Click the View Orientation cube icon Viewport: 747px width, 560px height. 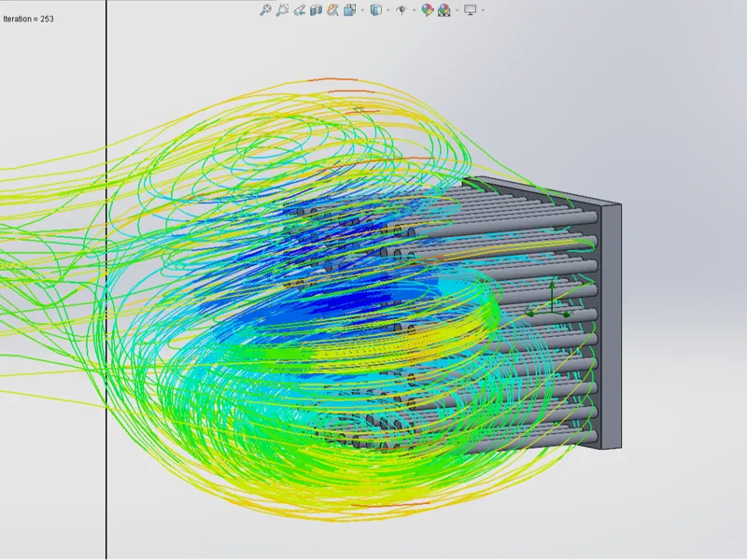click(x=350, y=10)
